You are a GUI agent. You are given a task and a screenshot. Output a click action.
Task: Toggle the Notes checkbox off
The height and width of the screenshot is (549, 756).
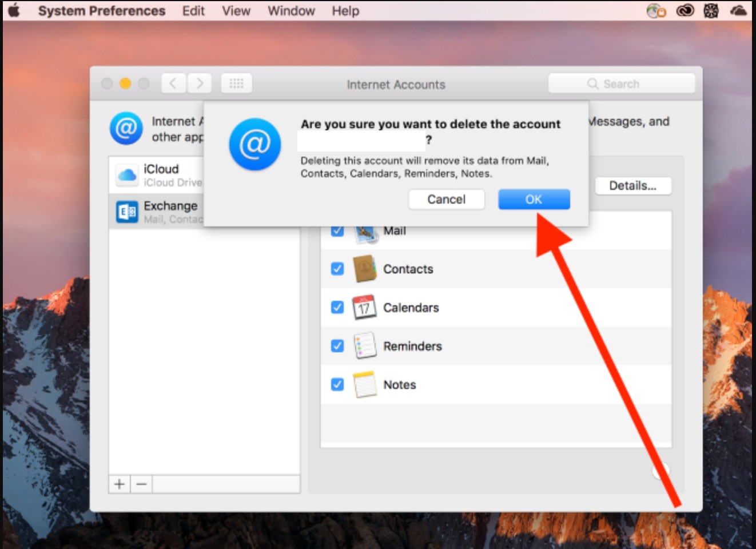(337, 384)
